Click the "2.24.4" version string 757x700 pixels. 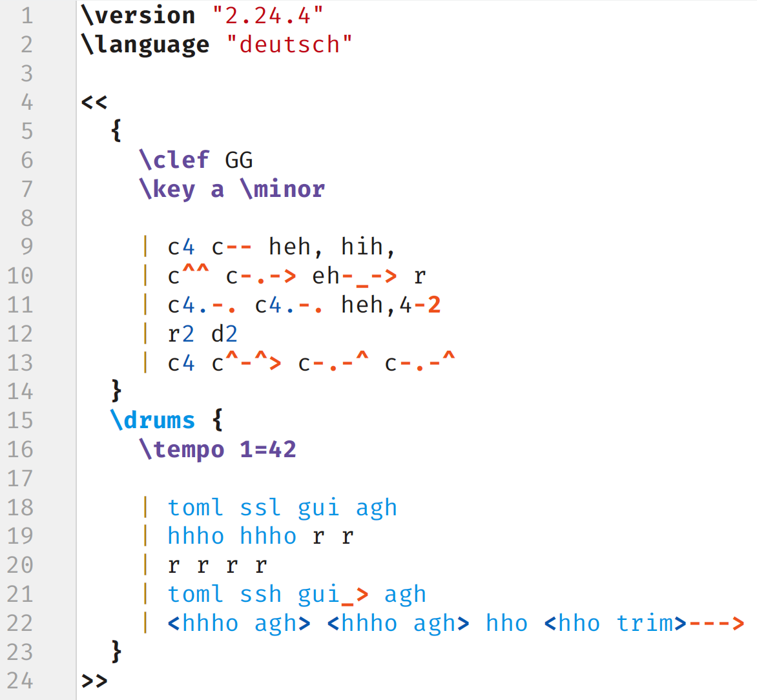[268, 15]
